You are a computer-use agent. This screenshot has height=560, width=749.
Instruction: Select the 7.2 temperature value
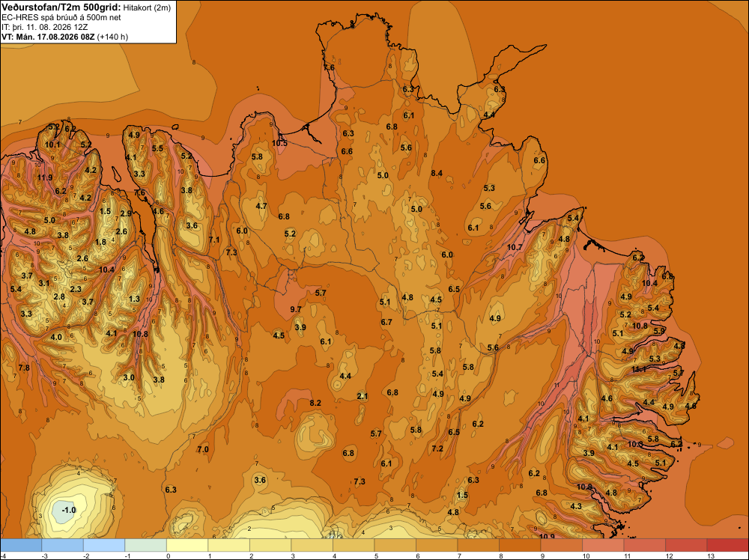[437, 448]
